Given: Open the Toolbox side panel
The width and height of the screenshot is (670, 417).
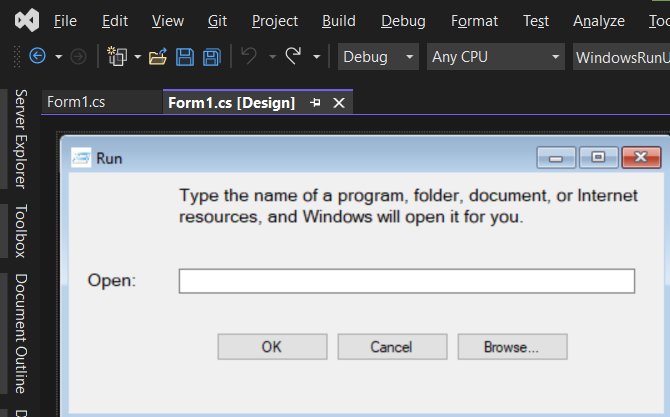Looking at the screenshot, I should (x=21, y=231).
